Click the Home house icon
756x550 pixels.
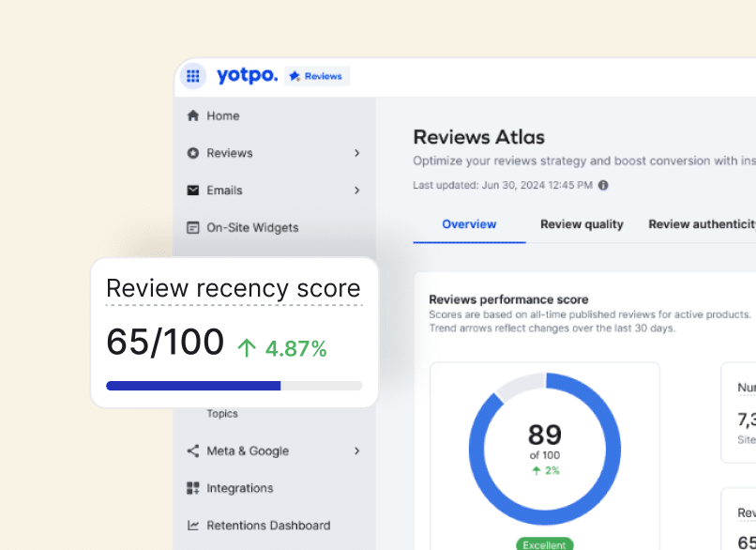click(x=193, y=115)
